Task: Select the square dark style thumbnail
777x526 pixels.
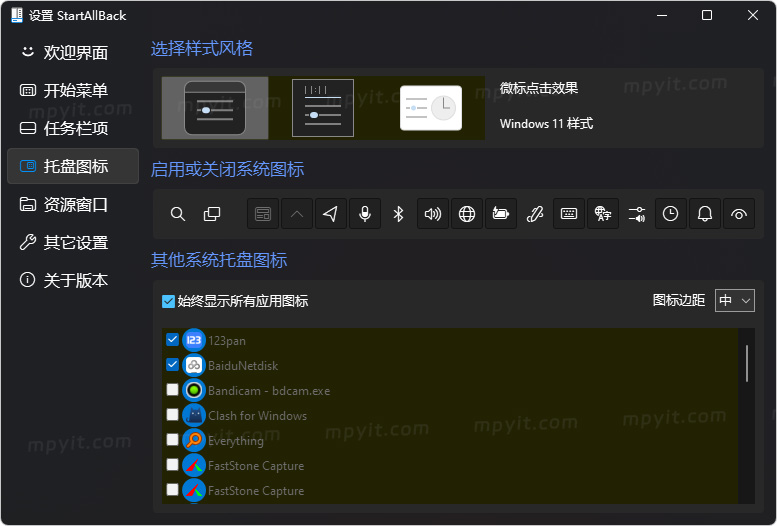Action: point(323,108)
